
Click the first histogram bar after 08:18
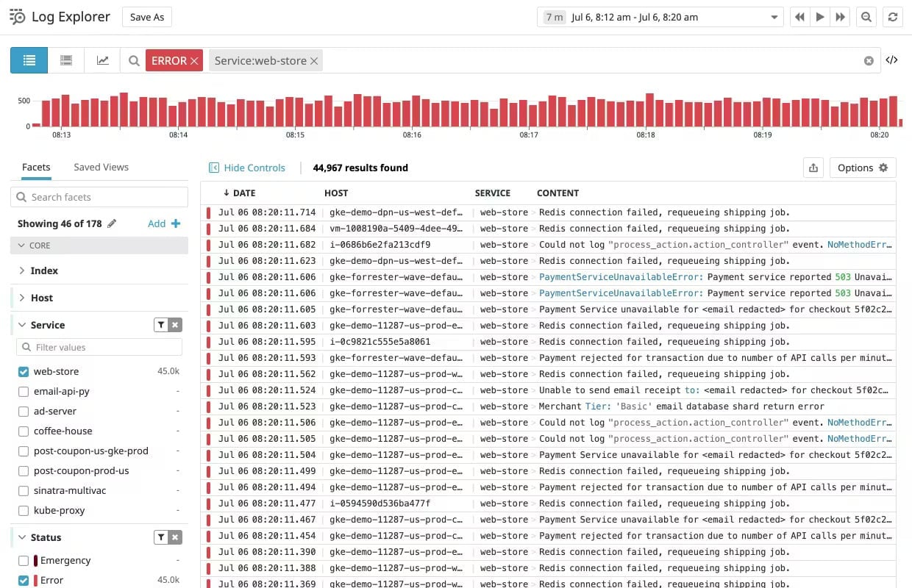649,110
